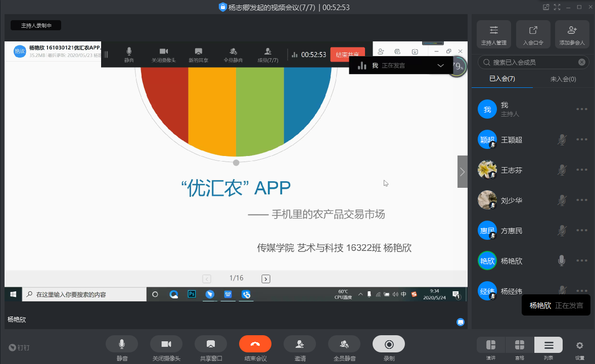Open more options for 刘少华
The image size is (595, 364).
[582, 200]
